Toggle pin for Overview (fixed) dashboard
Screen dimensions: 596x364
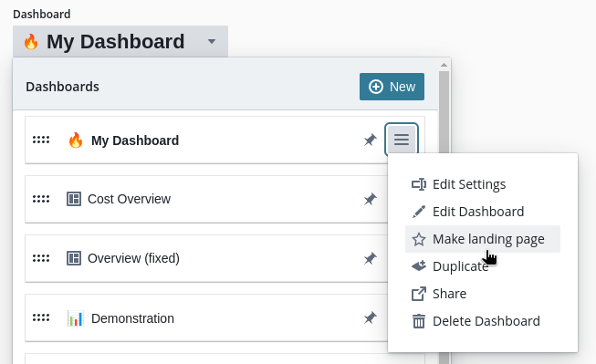point(370,258)
